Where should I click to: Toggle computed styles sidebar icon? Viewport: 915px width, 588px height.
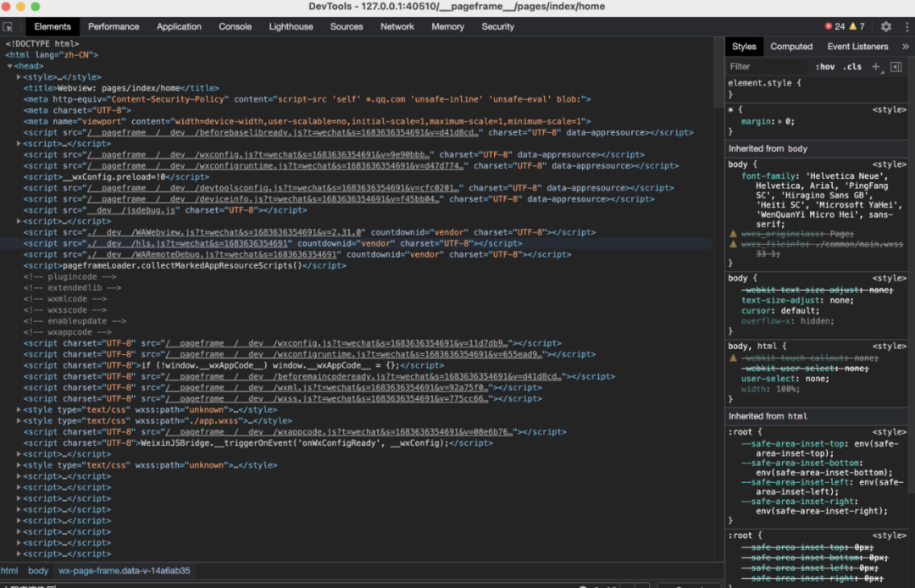tap(896, 66)
